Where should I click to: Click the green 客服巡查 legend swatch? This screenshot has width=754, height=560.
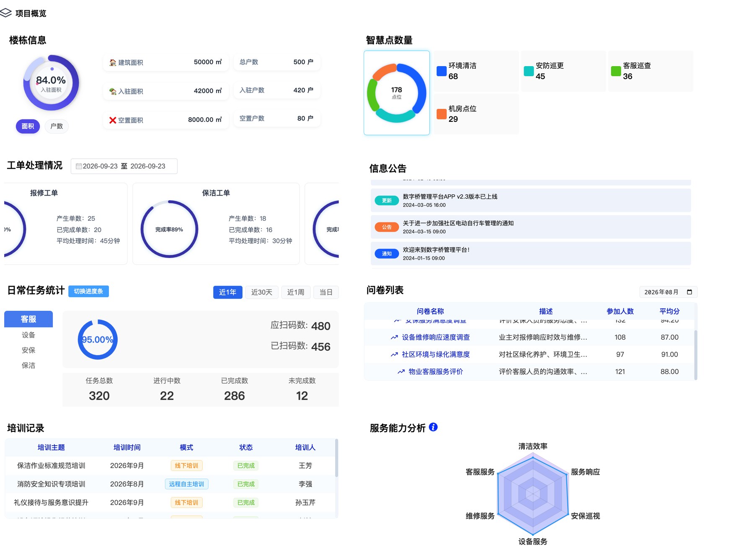point(616,71)
